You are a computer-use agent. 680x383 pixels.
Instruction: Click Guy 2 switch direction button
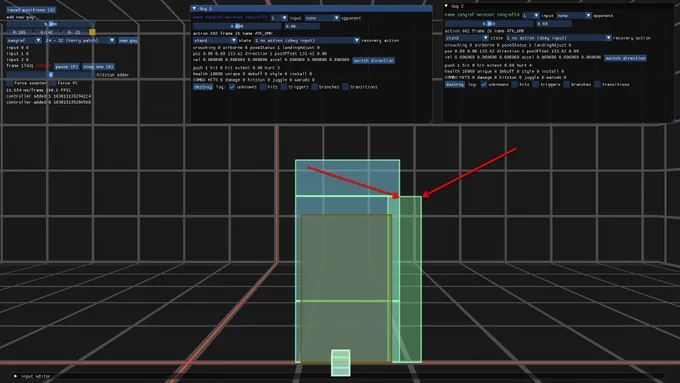625,58
